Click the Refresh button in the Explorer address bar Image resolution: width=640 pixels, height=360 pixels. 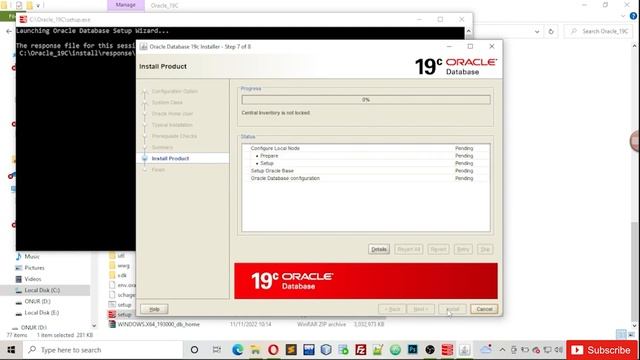tap(551, 31)
